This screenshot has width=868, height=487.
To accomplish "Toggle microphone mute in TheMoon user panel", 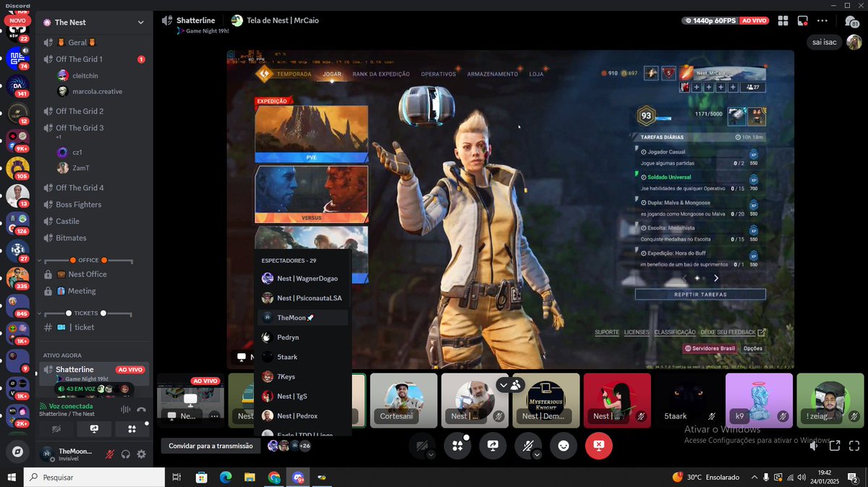I will 110,454.
